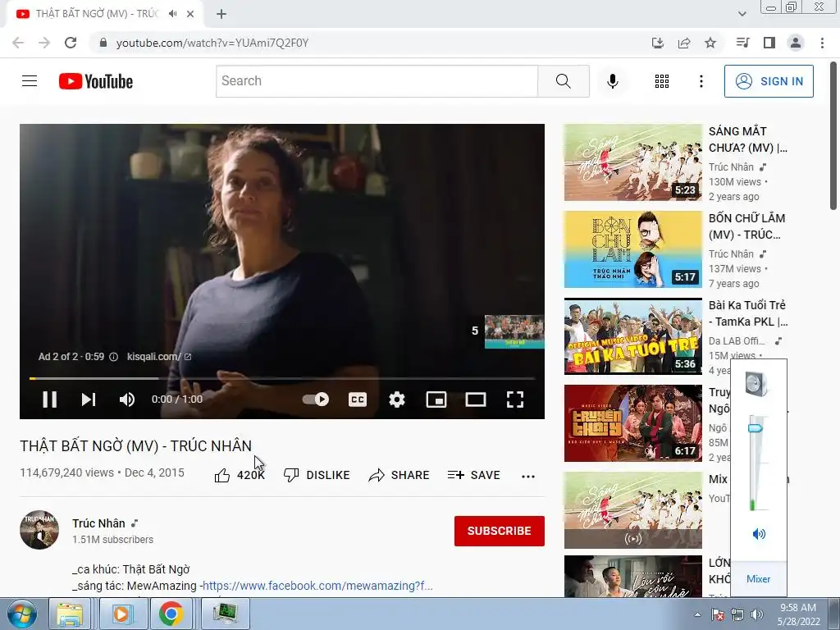Click the ad info icon next to 0:59
Screen dimensions: 840x630
click(x=113, y=357)
